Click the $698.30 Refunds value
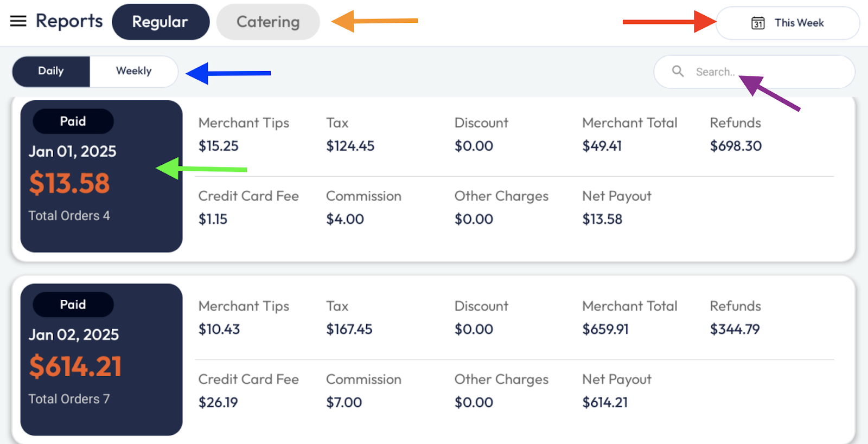 [x=736, y=146]
